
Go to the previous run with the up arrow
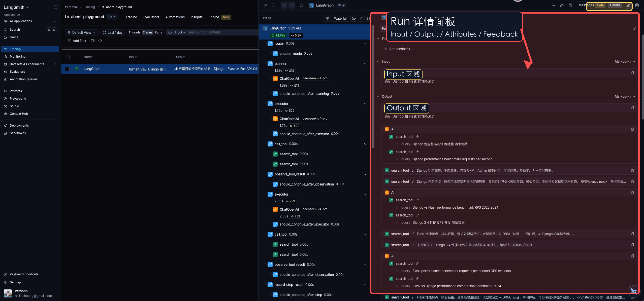(x=292, y=5)
